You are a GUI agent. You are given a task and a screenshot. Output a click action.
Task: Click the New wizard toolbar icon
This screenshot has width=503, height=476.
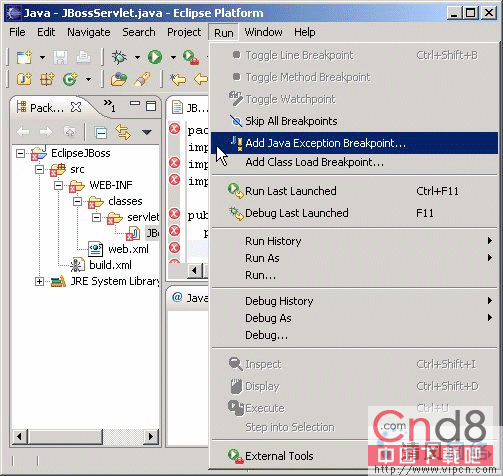tap(24, 57)
